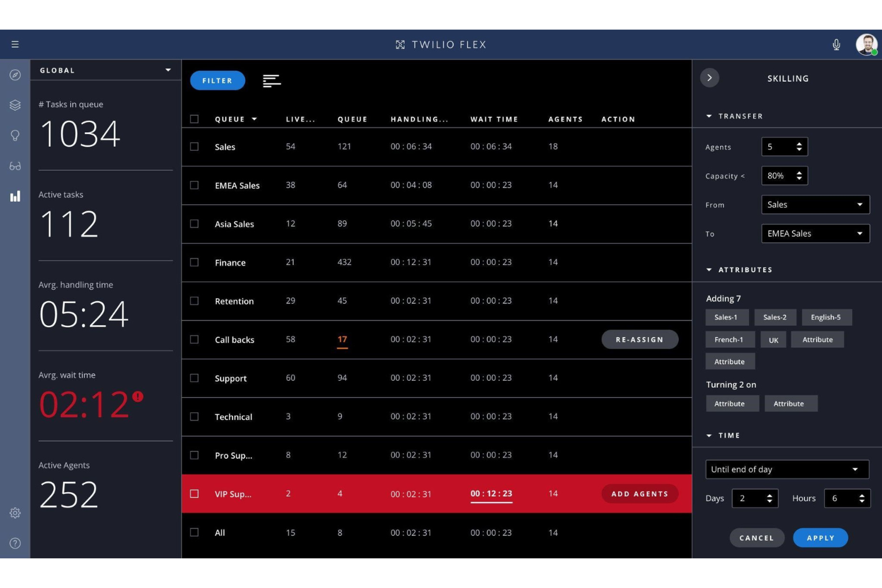The height and width of the screenshot is (588, 882).
Task: Toggle the select-all checkbox in table header
Action: coord(194,119)
